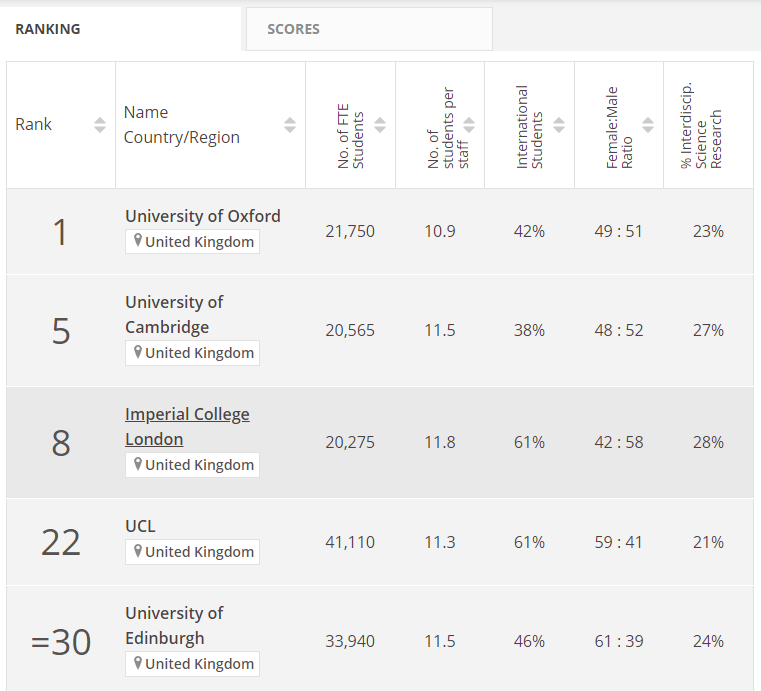Select rank number 1 cell
761x691 pixels.
(x=60, y=232)
